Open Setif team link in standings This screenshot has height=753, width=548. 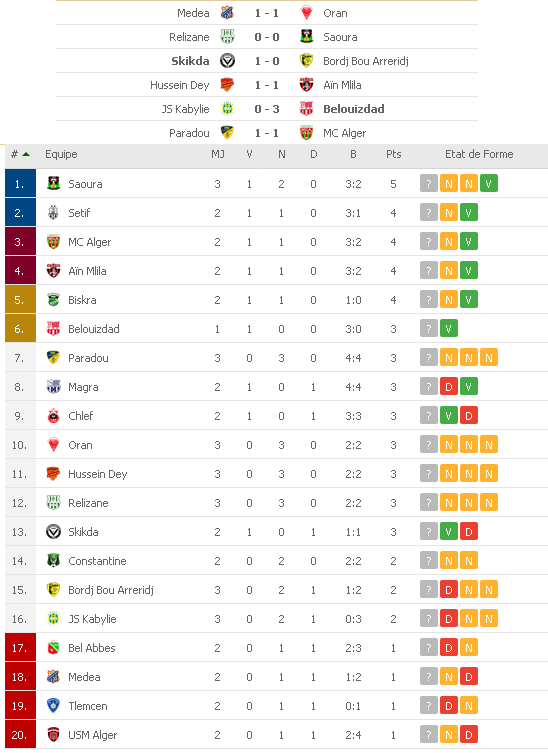pos(79,213)
